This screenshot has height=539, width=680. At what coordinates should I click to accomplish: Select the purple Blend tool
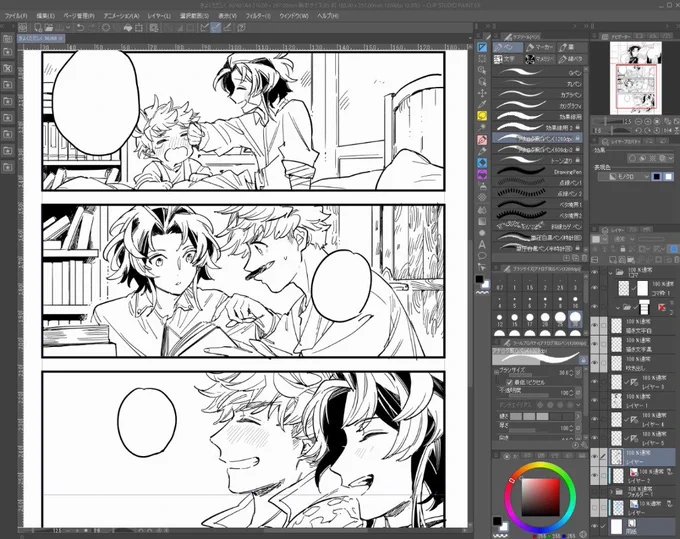[482, 174]
